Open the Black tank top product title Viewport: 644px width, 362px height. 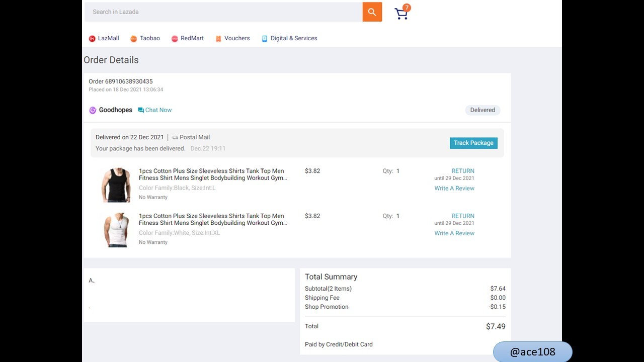(x=213, y=174)
